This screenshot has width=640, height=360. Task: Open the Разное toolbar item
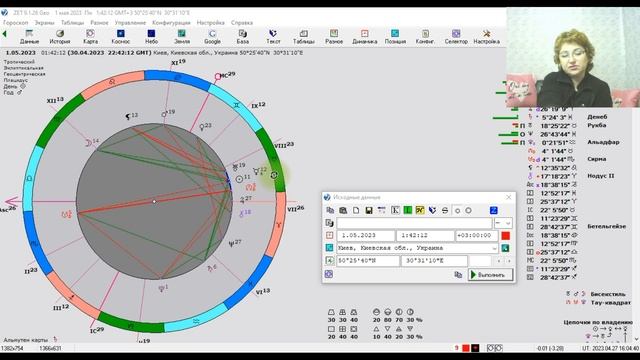click(x=334, y=36)
